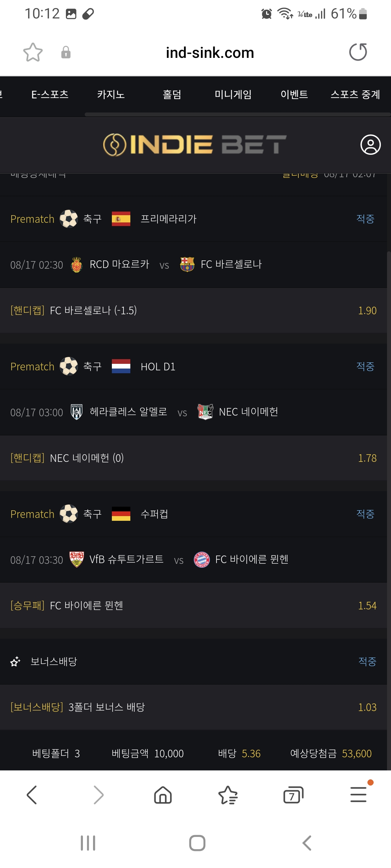Open the 미니게임 menu tab

click(x=233, y=95)
